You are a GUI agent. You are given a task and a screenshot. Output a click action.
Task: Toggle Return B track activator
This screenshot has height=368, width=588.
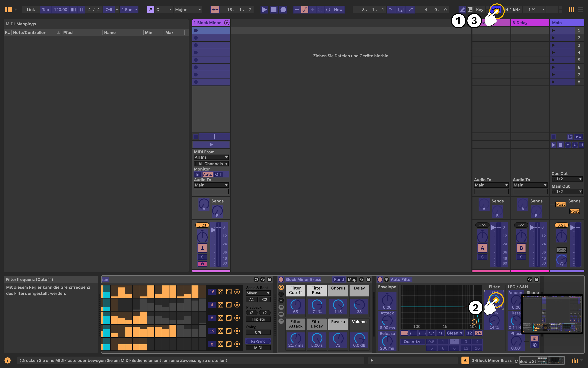pos(521,248)
